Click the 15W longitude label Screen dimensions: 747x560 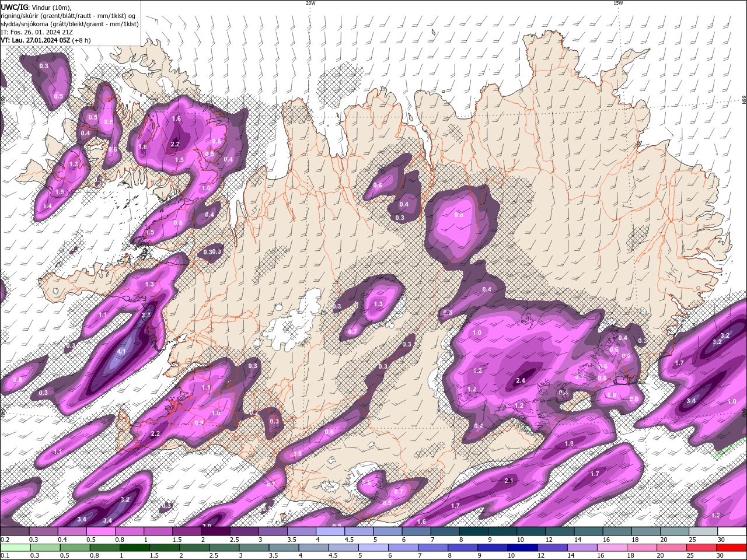617,3
